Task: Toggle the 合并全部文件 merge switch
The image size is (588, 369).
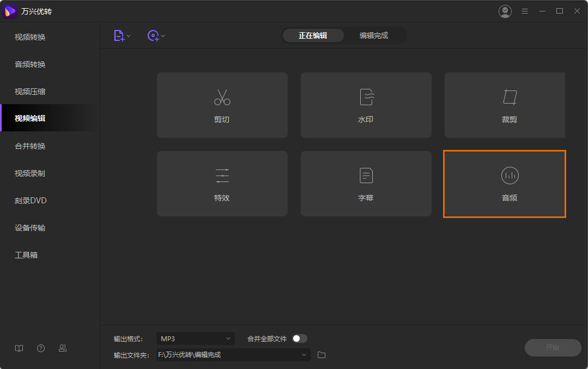Action: click(x=300, y=338)
